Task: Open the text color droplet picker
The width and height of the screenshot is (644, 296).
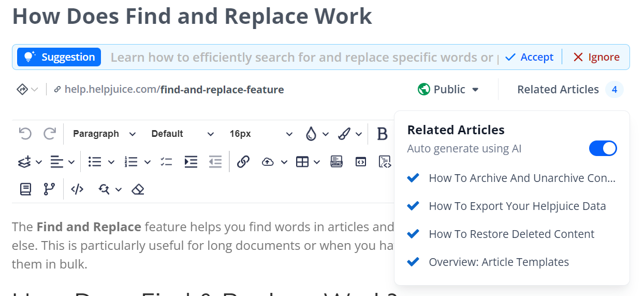Action: [311, 134]
